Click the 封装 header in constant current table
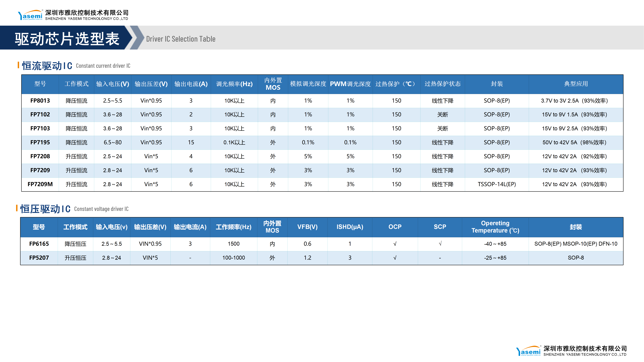The height and width of the screenshot is (362, 644). pyautogui.click(x=497, y=84)
